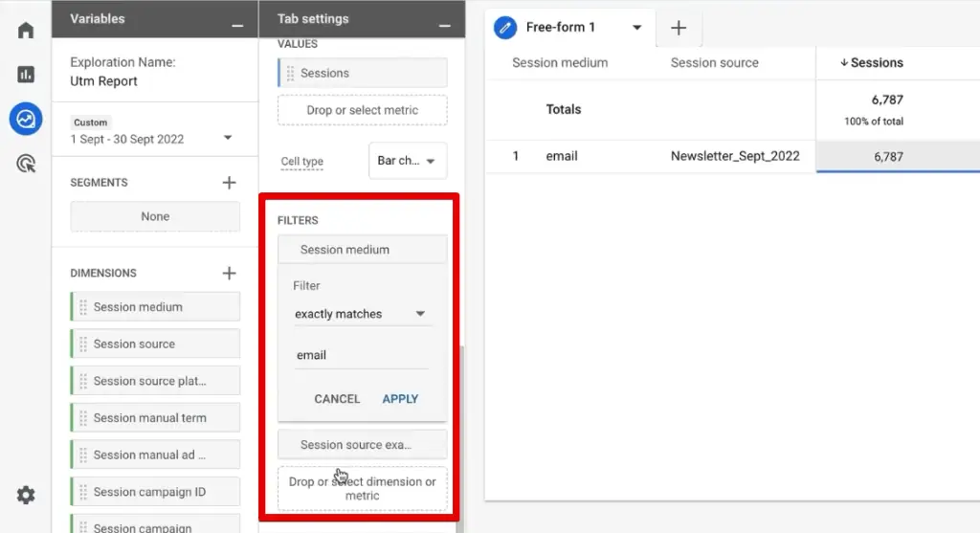Viewport: 980px width, 533px height.
Task: Open the Admin settings gear icon
Action: tap(26, 495)
